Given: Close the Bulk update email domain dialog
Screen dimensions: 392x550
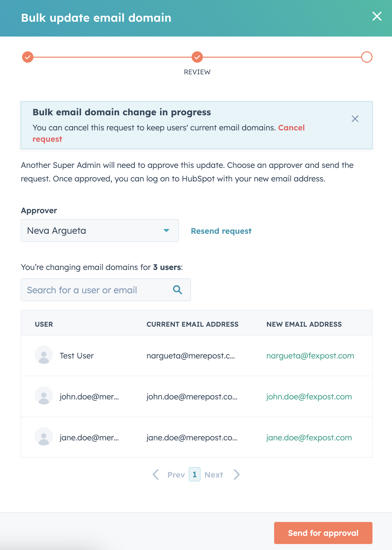Looking at the screenshot, I should (377, 17).
